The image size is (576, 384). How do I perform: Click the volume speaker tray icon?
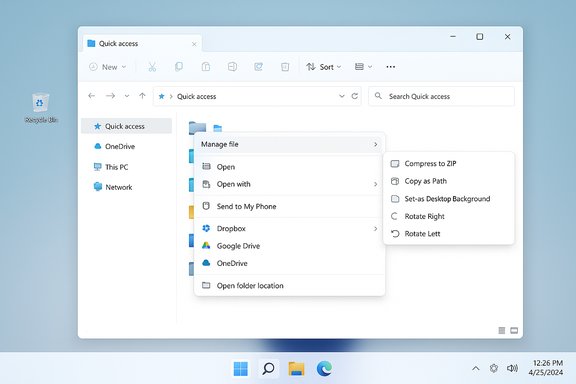(x=512, y=368)
